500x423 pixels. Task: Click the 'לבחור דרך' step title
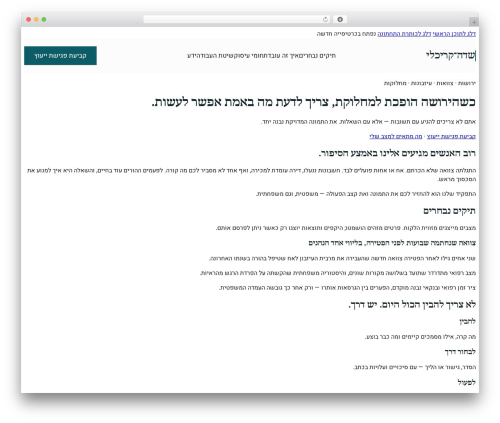pos(460,352)
